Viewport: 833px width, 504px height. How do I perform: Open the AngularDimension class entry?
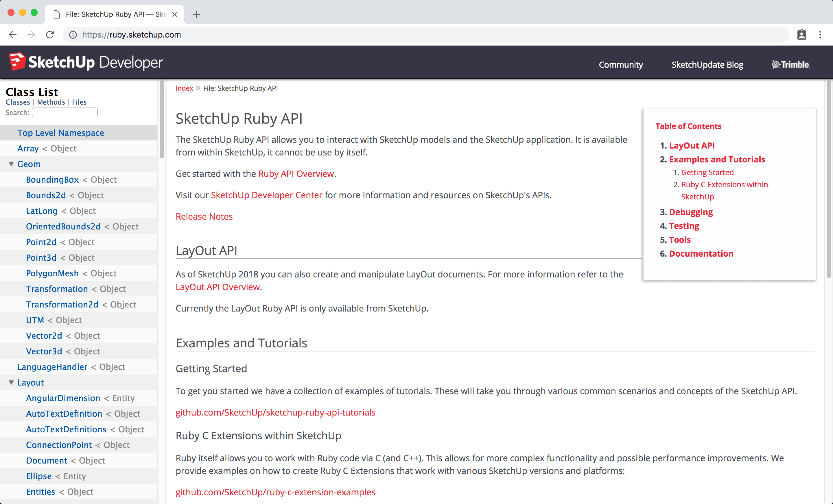click(x=63, y=398)
